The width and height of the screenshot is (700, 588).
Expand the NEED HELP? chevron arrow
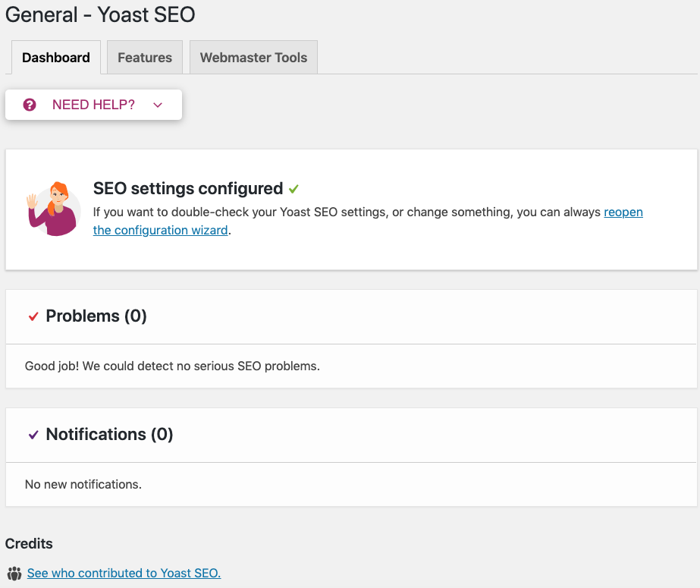pyautogui.click(x=158, y=105)
